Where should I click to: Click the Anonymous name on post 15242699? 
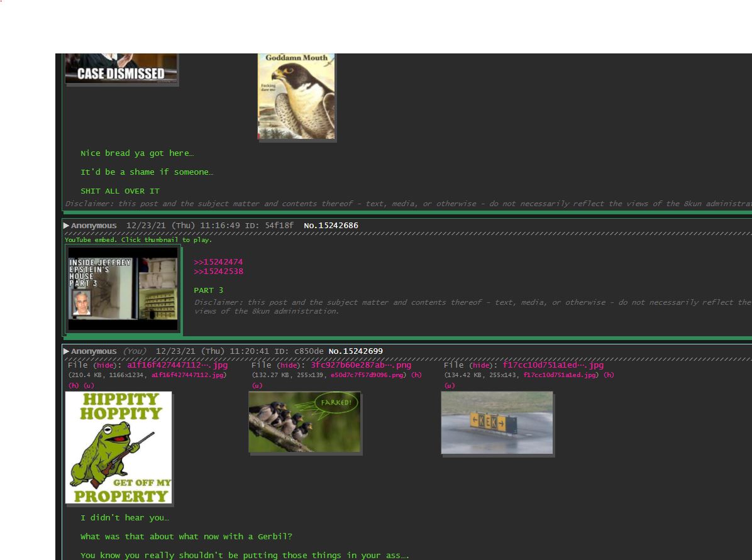pyautogui.click(x=94, y=351)
